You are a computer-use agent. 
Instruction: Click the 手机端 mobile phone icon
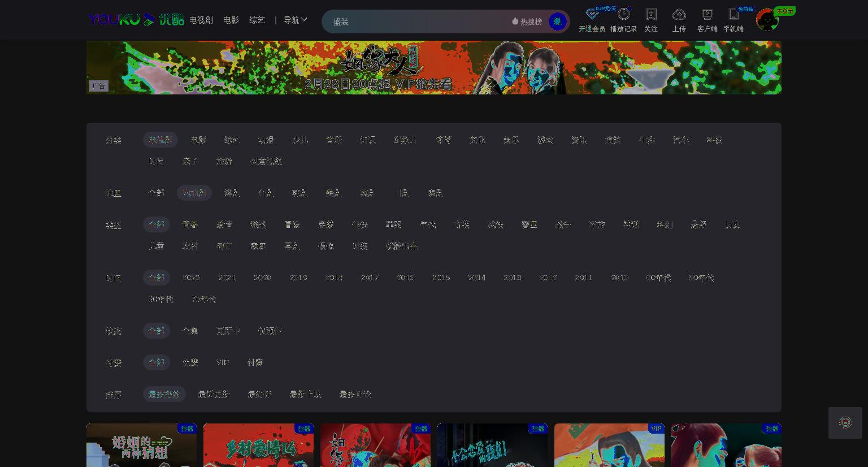tap(733, 14)
